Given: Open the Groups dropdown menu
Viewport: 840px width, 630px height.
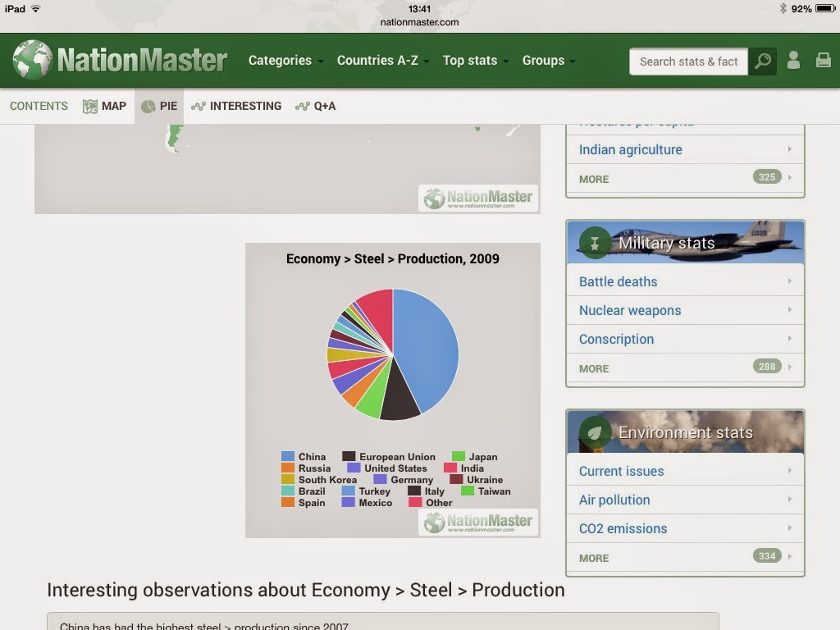Looking at the screenshot, I should (549, 61).
